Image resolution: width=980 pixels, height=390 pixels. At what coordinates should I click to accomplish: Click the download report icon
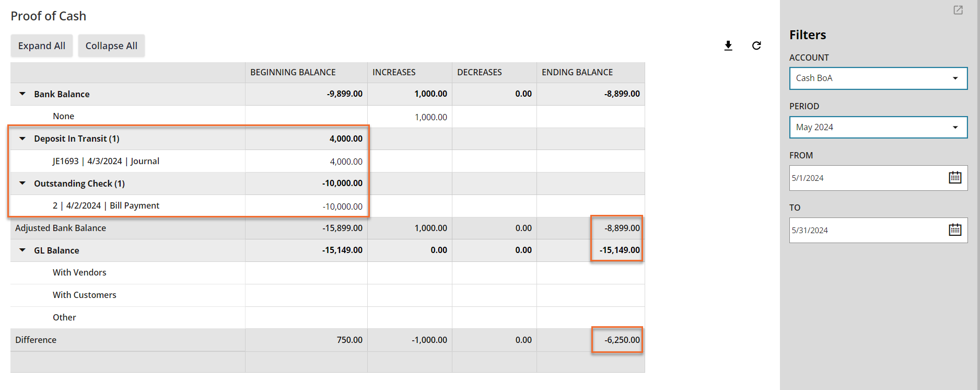pos(728,46)
